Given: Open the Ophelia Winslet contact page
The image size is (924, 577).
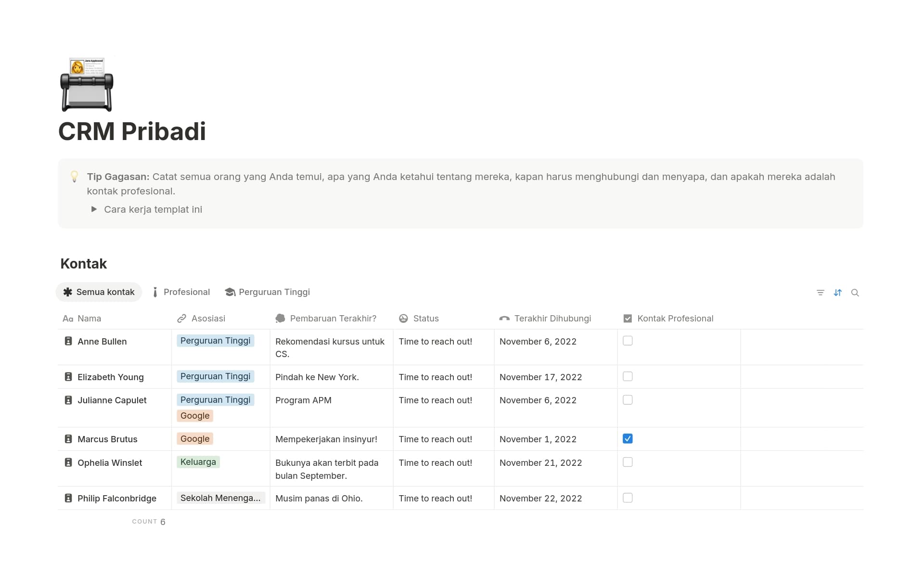Looking at the screenshot, I should [x=110, y=463].
